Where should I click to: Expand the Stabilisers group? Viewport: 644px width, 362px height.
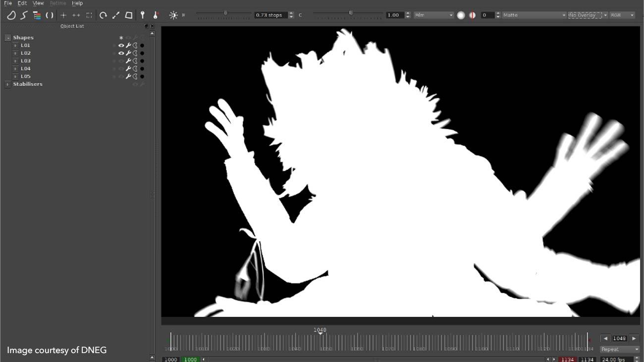pyautogui.click(x=7, y=84)
